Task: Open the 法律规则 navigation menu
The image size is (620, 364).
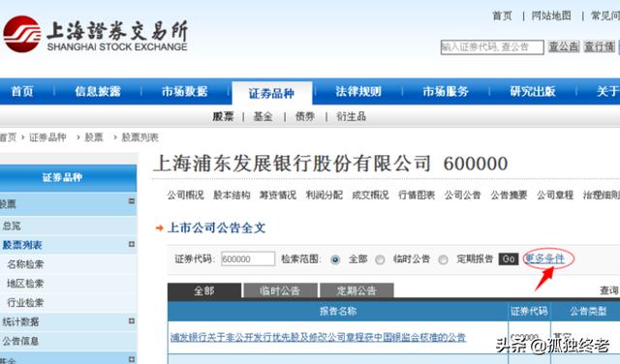Action: pyautogui.click(x=358, y=92)
